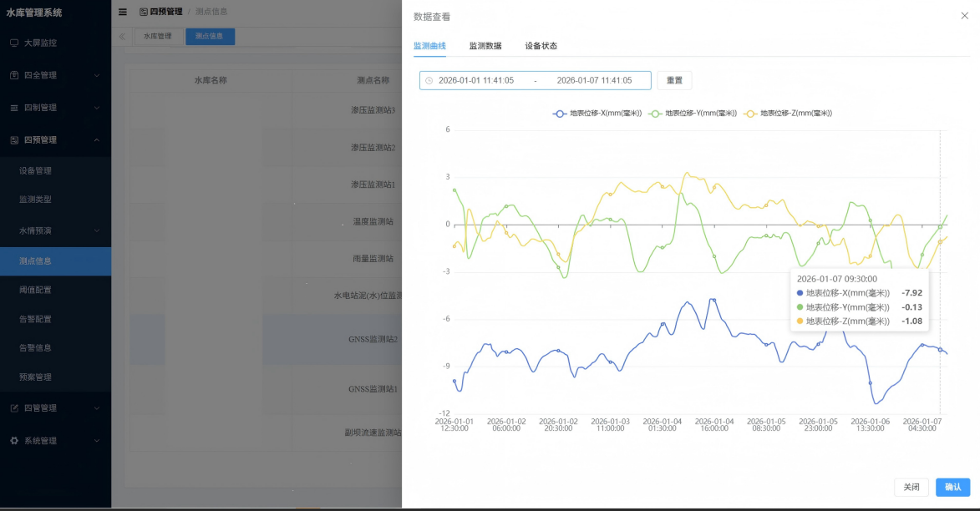The image size is (980, 511).
Task: Click the 四全管理 sidebar icon
Action: (14, 75)
